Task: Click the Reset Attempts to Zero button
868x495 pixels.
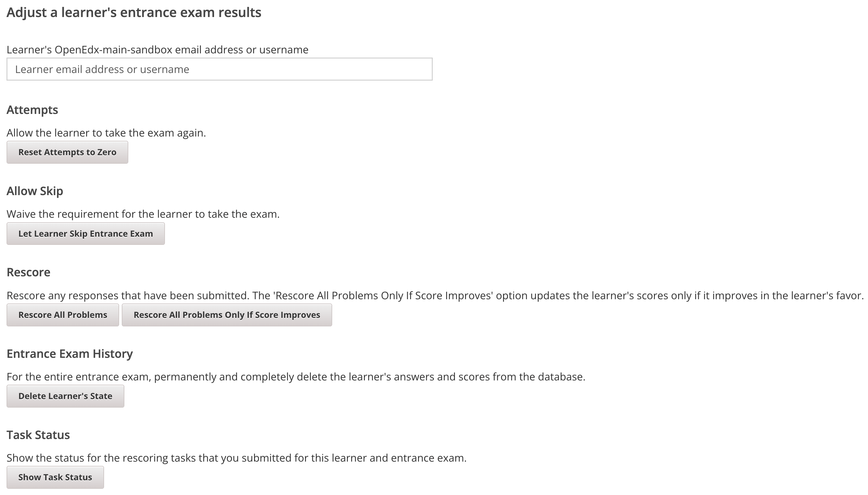Action: 67,152
